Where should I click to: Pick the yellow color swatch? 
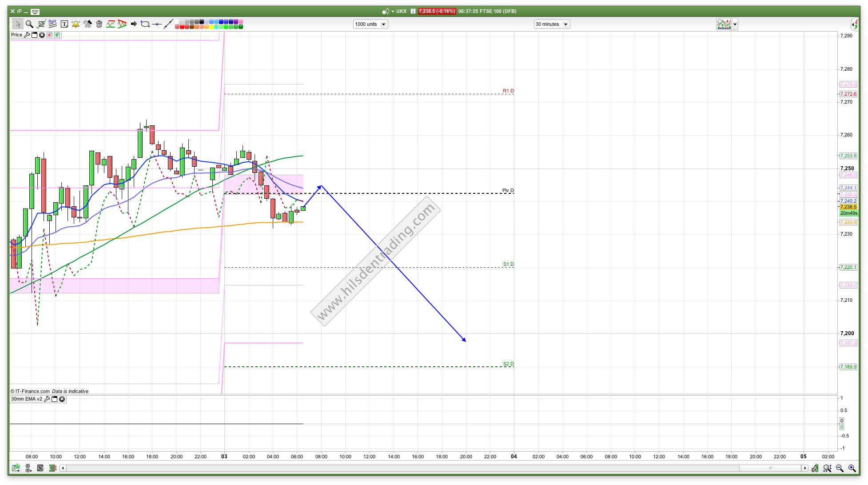point(211,27)
